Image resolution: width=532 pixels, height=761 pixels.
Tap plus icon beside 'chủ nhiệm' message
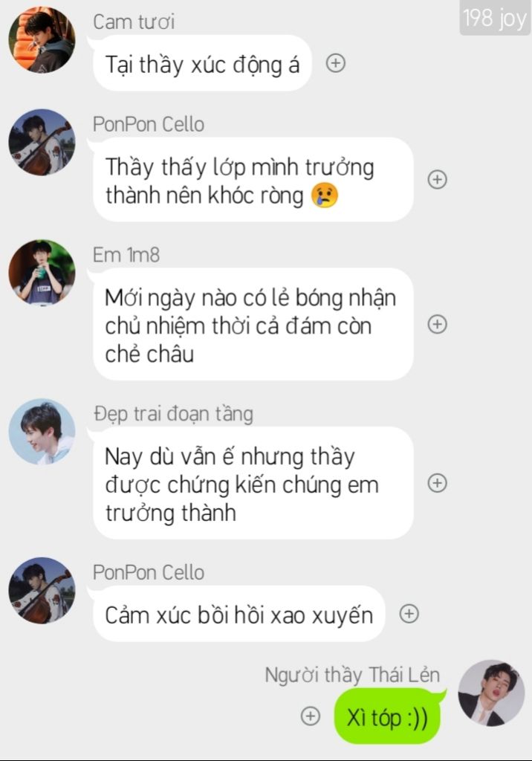coord(438,324)
